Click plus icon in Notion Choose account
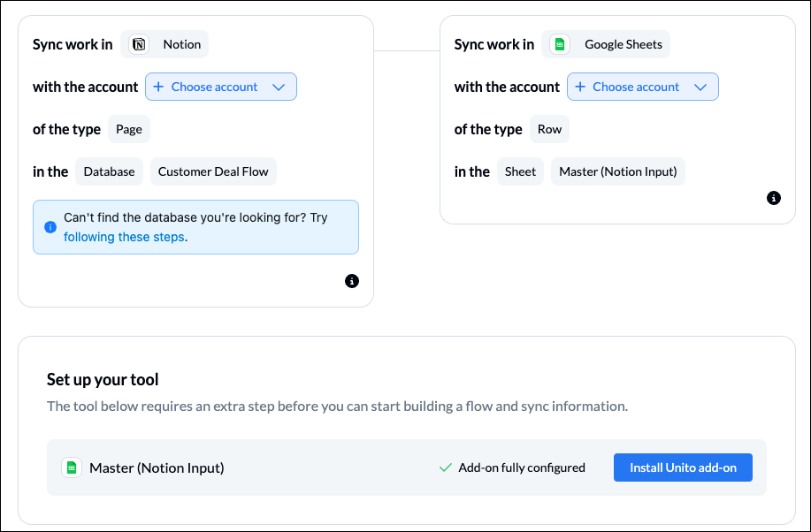This screenshot has width=811, height=532. [159, 87]
